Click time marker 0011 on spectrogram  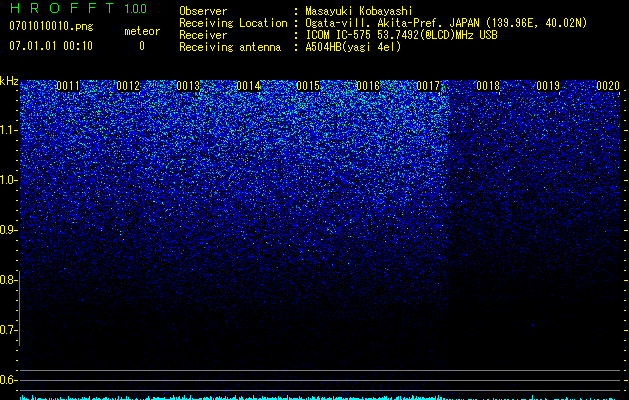coord(68,86)
